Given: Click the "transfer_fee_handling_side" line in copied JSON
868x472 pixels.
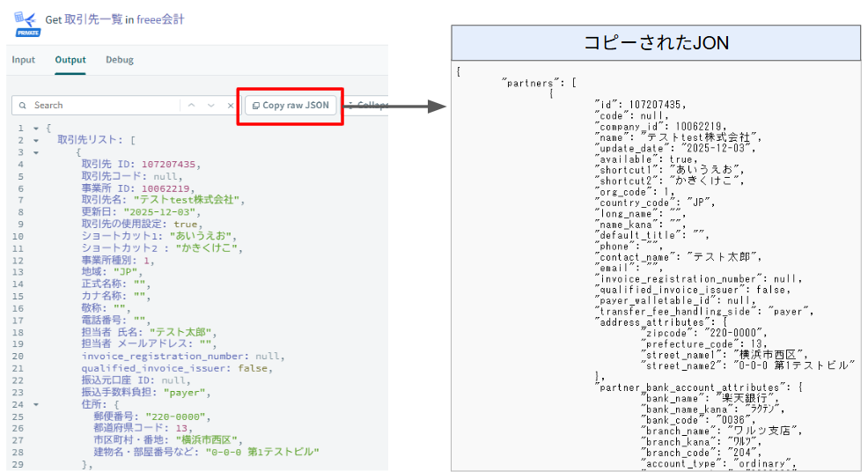Looking at the screenshot, I should pyautogui.click(x=704, y=312).
